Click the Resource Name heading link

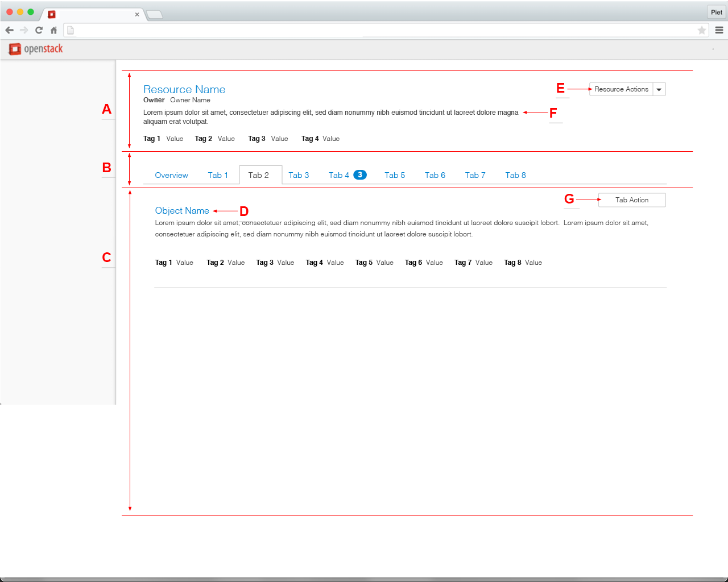[184, 89]
